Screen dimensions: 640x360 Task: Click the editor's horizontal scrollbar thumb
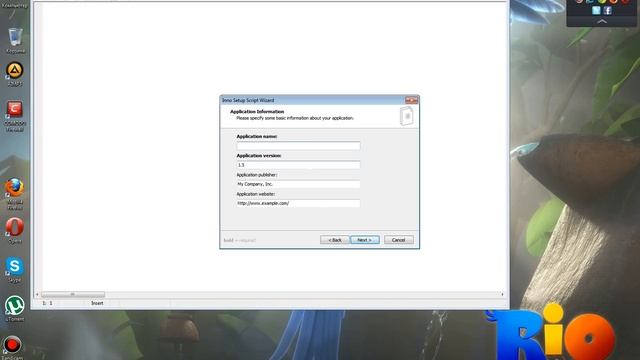(x=73, y=294)
